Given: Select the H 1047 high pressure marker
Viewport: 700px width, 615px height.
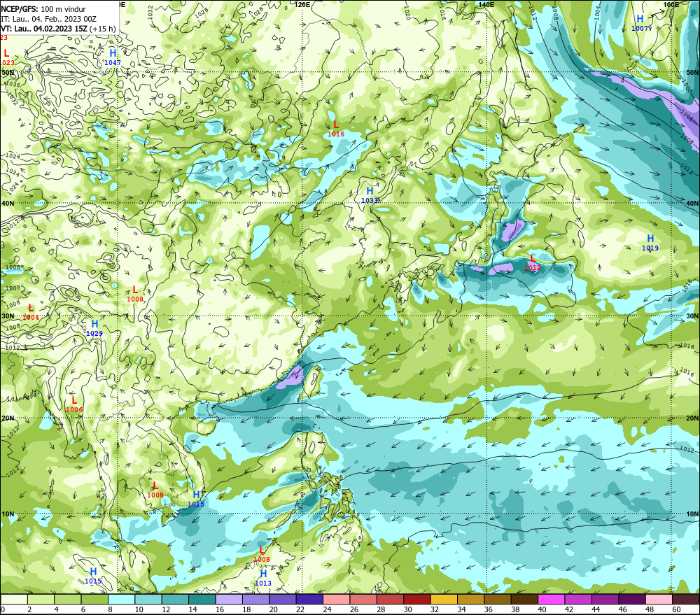Looking at the screenshot, I should (113, 57).
